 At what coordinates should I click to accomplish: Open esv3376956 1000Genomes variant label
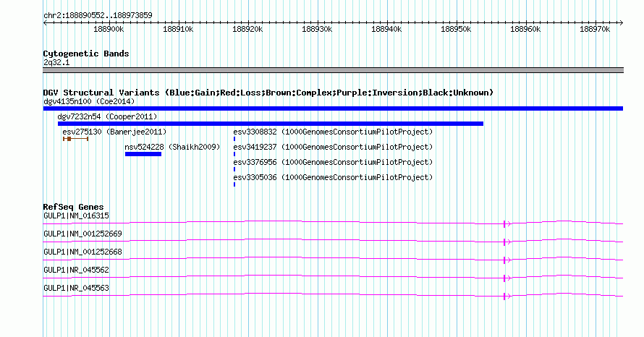333,162
